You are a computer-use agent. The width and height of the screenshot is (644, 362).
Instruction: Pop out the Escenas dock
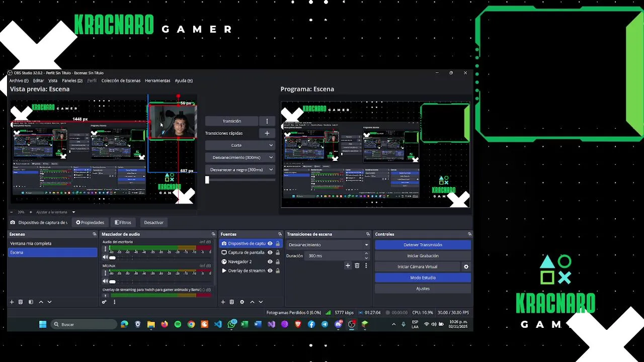(x=94, y=234)
